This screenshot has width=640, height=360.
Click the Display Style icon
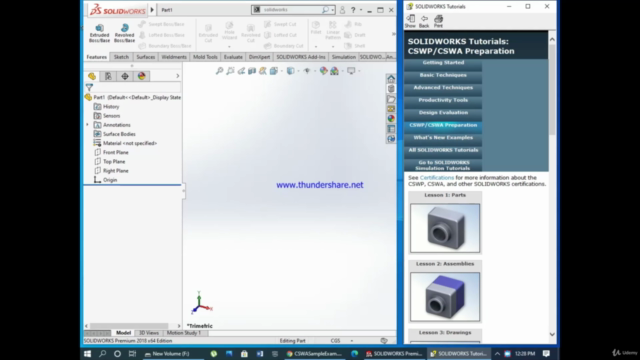pos(290,71)
